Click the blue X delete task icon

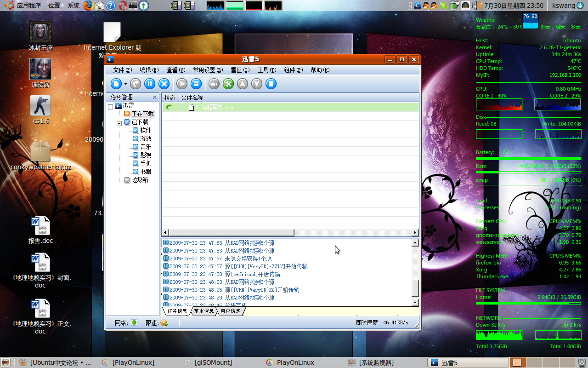164,84
